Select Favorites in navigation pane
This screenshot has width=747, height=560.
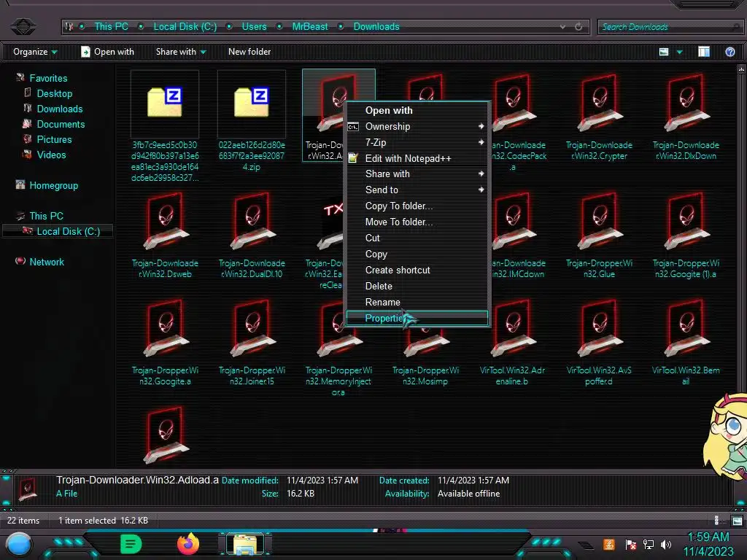click(48, 78)
